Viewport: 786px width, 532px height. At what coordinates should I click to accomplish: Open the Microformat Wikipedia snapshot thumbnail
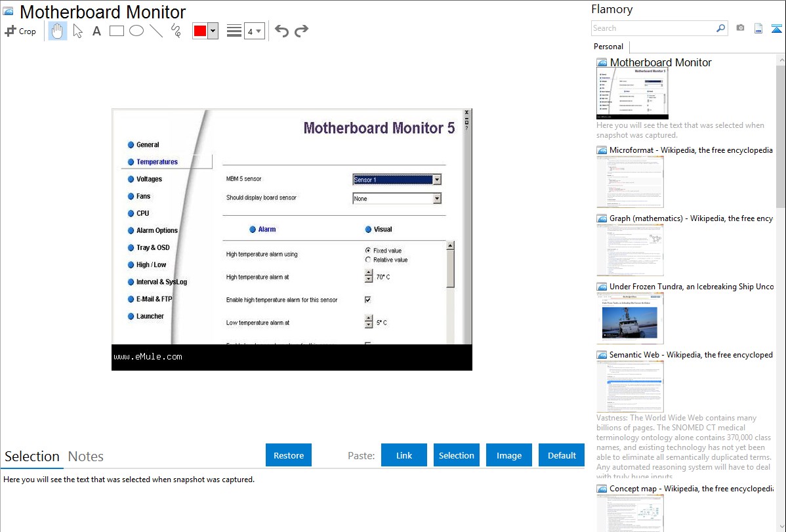[x=630, y=182]
